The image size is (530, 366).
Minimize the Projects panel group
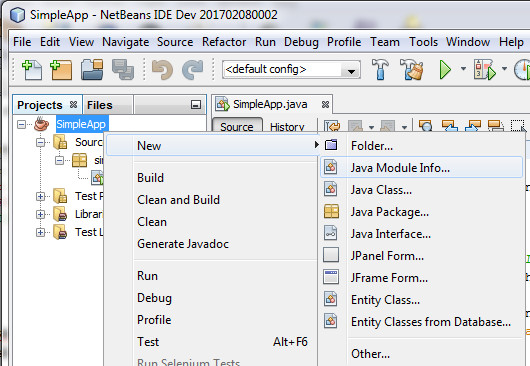196,105
